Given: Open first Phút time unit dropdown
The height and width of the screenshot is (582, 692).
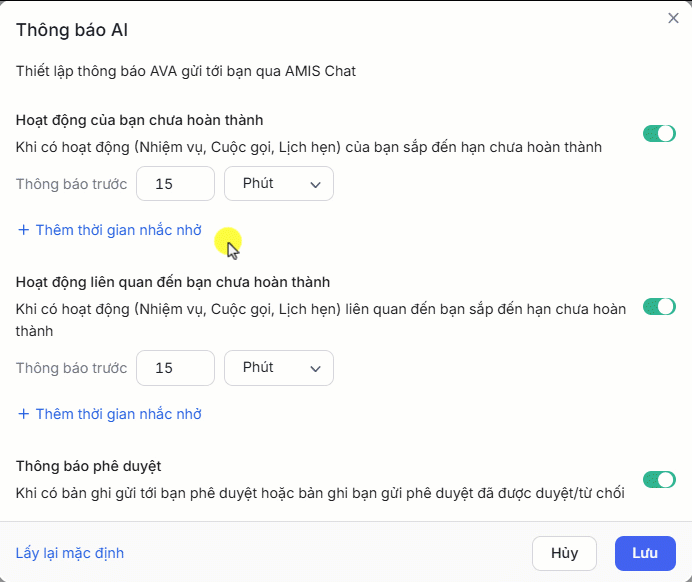Looking at the screenshot, I should coord(279,184).
